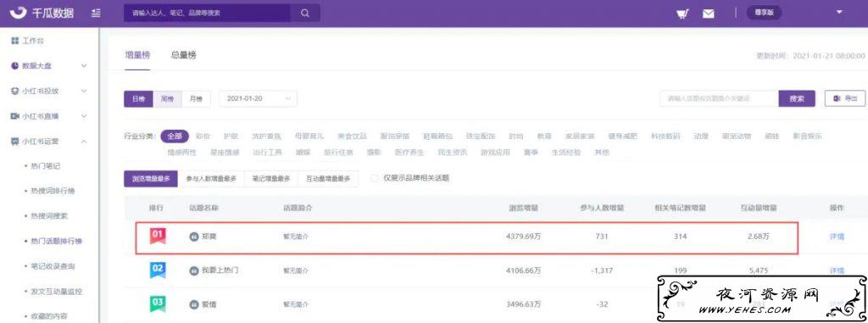Sort by 互动量增量最多
The height and width of the screenshot is (323, 868).
tap(328, 178)
